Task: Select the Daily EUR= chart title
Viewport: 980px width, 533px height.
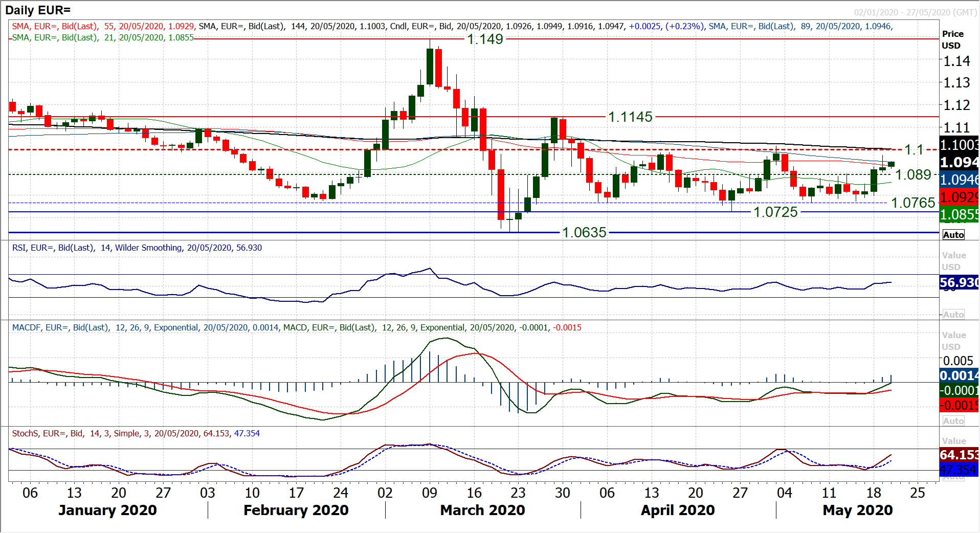Action: click(38, 10)
